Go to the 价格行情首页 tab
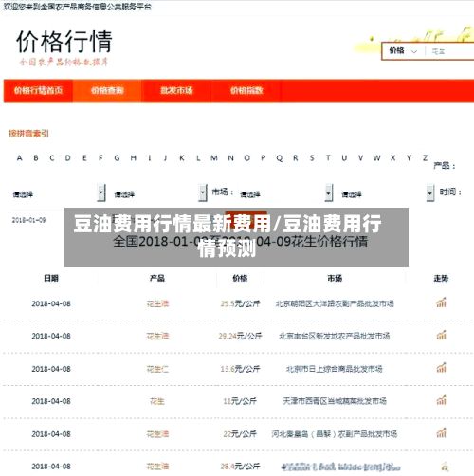Screen dimensions: 474x476 click(38, 91)
